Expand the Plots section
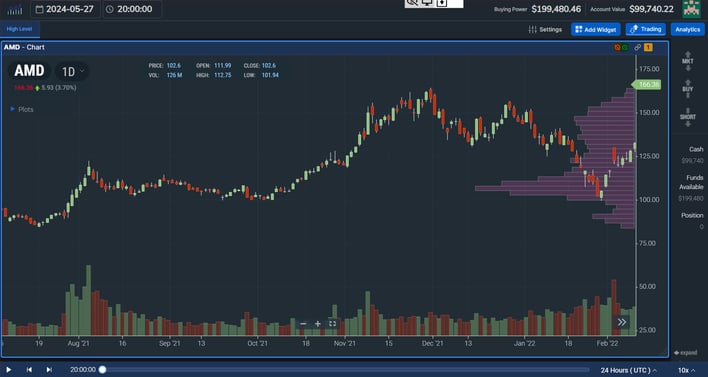This screenshot has width=708, height=377. (22, 109)
